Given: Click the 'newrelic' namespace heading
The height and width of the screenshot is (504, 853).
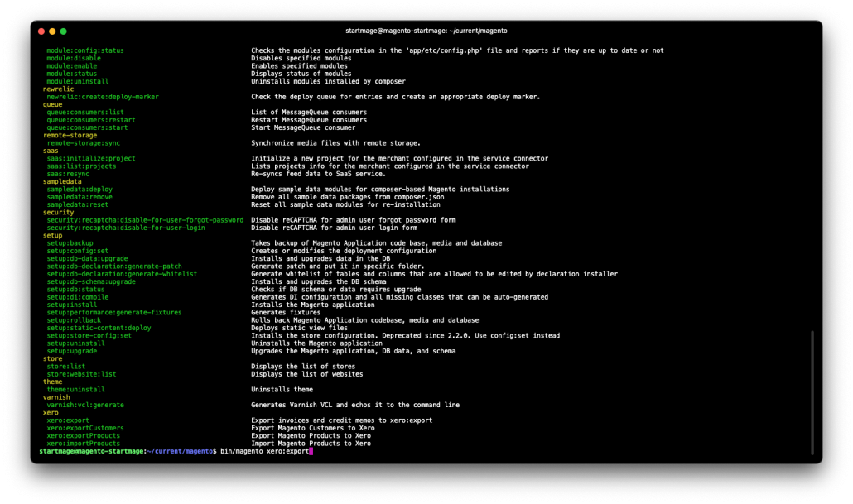Looking at the screenshot, I should click(58, 89).
